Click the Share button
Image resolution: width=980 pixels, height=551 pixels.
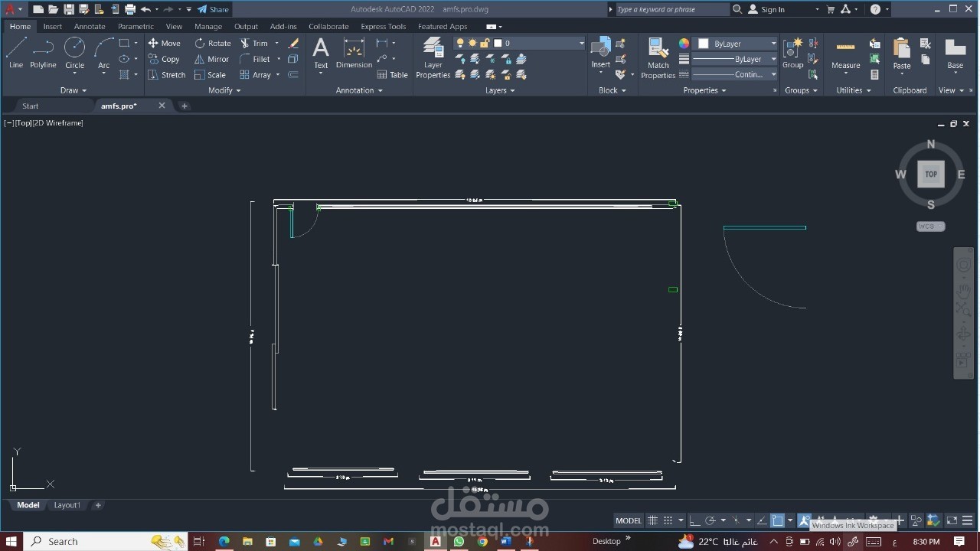tap(213, 9)
